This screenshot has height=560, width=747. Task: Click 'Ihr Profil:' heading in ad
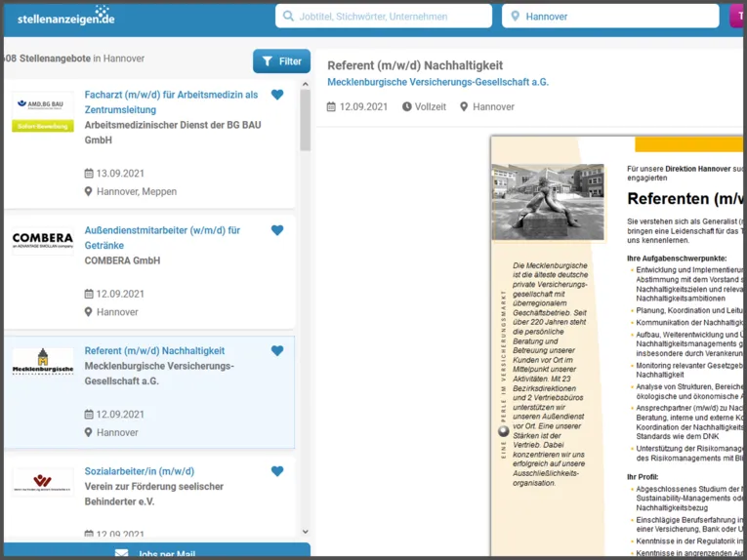pos(643,477)
